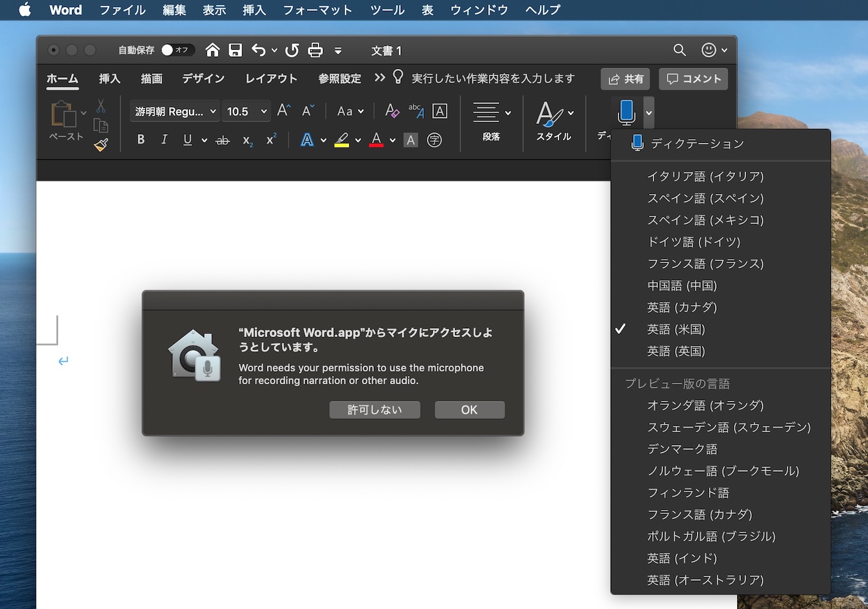Cut selection with scissors icon

(x=101, y=106)
